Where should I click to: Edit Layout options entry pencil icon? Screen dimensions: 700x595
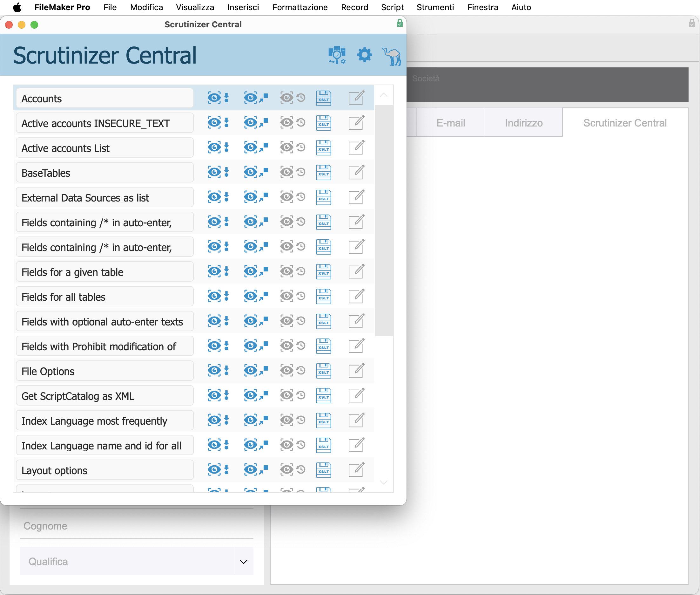pos(356,470)
